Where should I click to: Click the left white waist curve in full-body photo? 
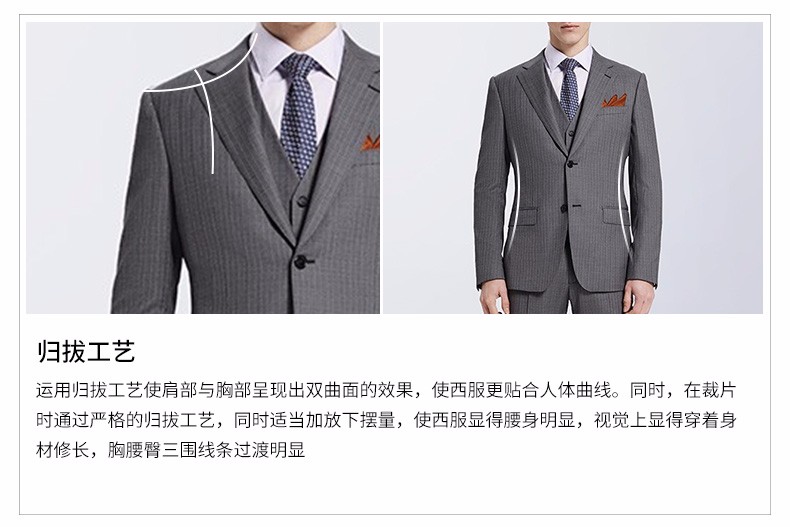pyautogui.click(x=515, y=202)
